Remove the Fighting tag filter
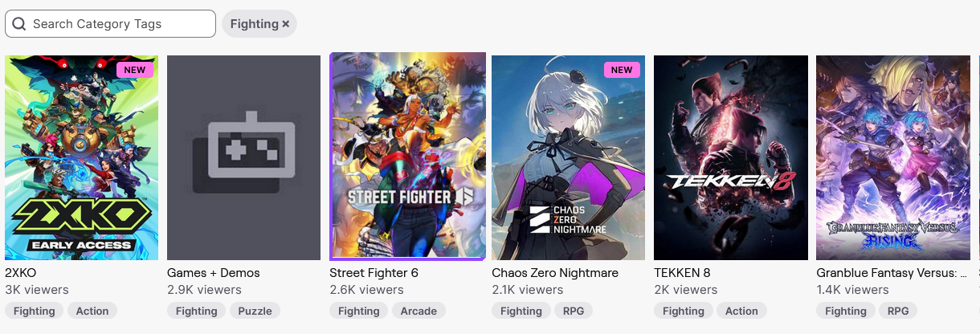 pyautogui.click(x=285, y=24)
